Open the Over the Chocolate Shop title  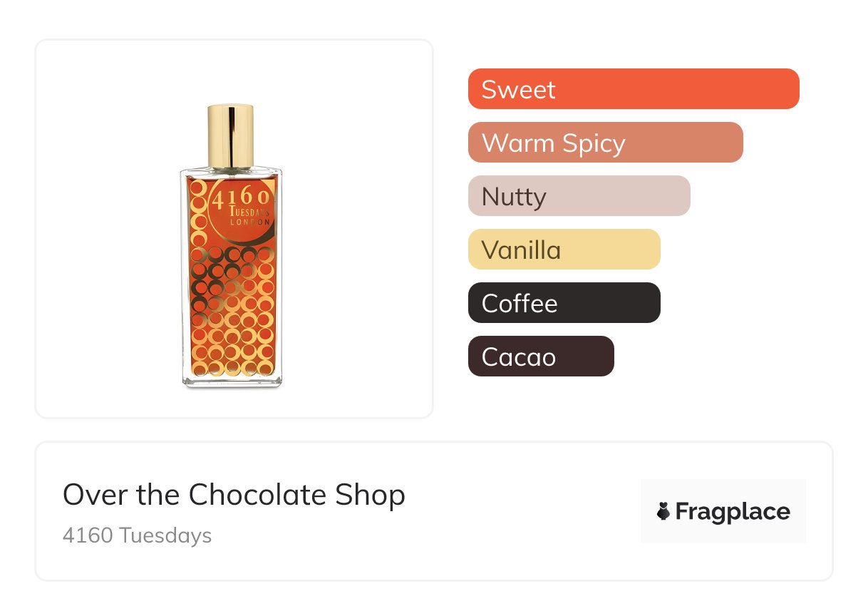(234, 495)
